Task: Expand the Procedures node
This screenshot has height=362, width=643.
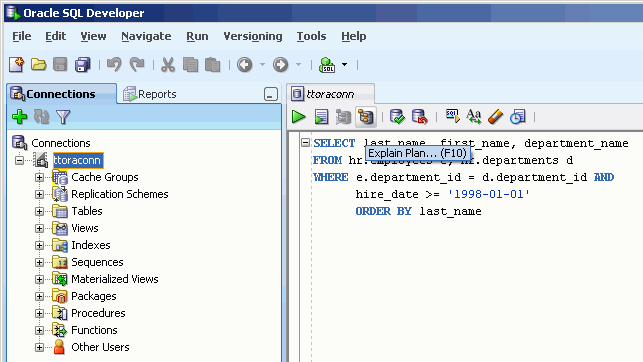Action: pyautogui.click(x=39, y=313)
